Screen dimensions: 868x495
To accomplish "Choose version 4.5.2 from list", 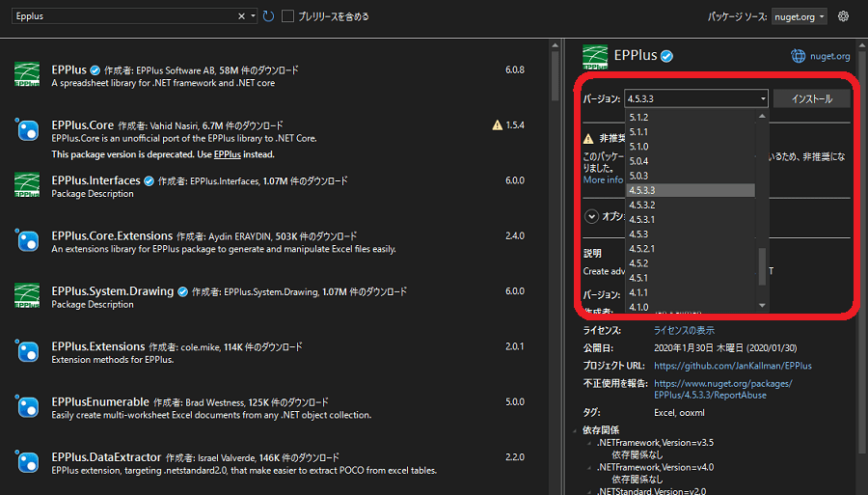I will 691,263.
